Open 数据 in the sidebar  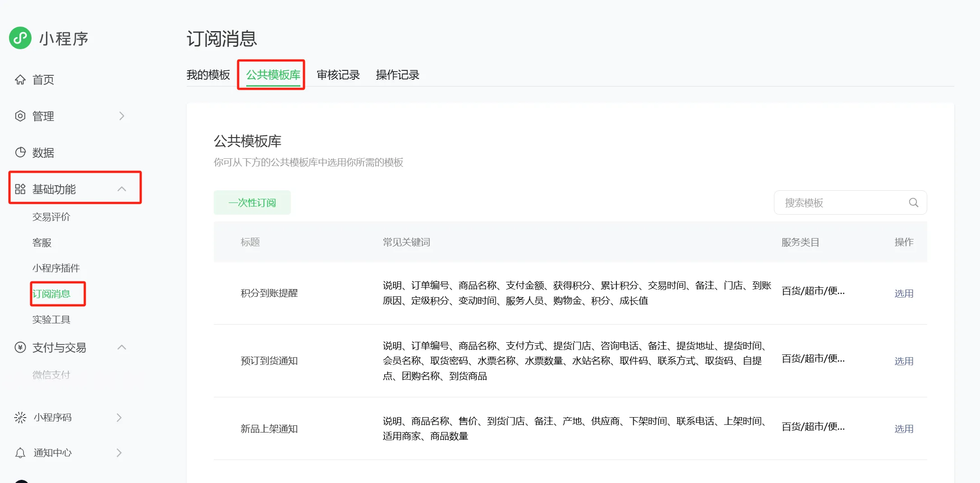(x=43, y=152)
